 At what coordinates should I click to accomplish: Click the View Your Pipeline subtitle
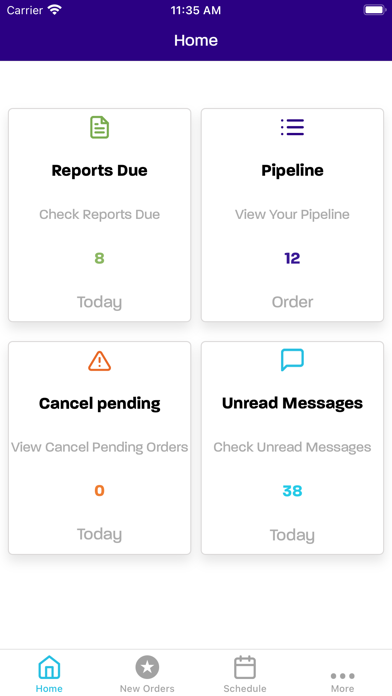pos(292,214)
